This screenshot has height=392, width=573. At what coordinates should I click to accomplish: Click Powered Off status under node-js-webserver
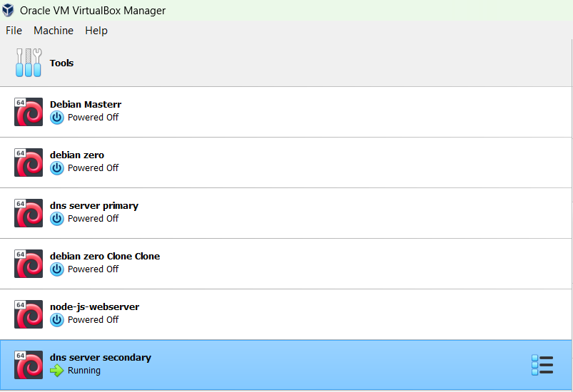93,320
